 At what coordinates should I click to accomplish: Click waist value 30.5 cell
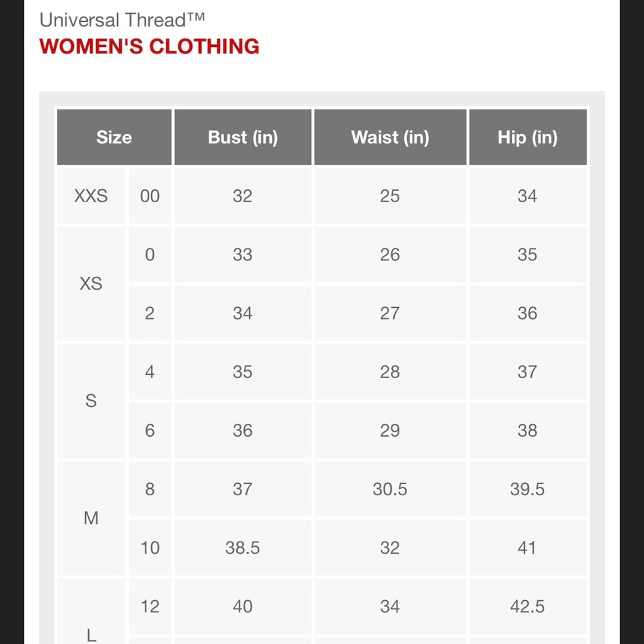tap(390, 489)
